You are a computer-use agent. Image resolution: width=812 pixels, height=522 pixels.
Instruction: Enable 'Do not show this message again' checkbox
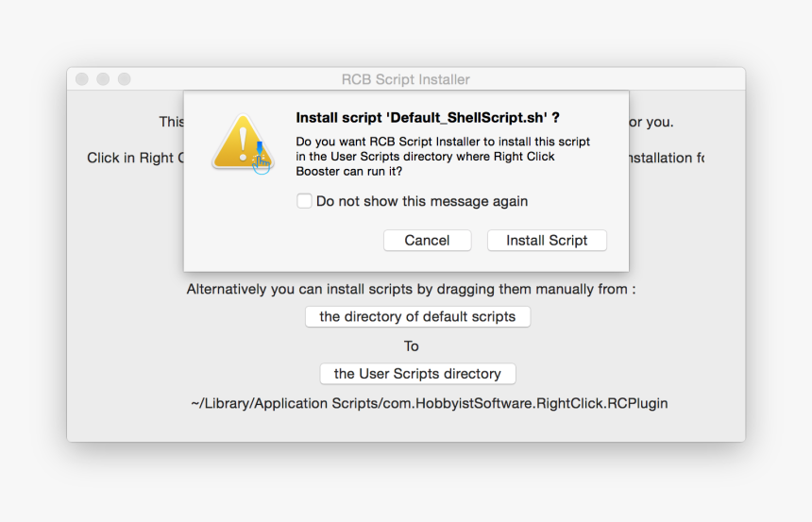(x=304, y=201)
